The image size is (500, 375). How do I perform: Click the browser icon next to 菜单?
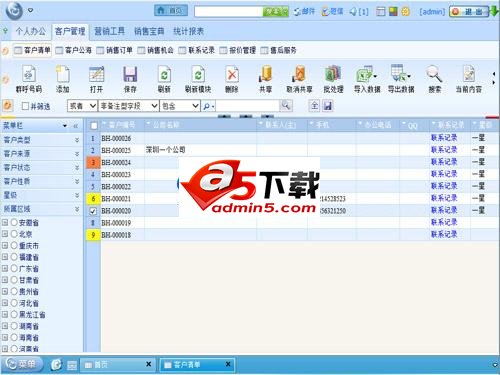pos(56,365)
